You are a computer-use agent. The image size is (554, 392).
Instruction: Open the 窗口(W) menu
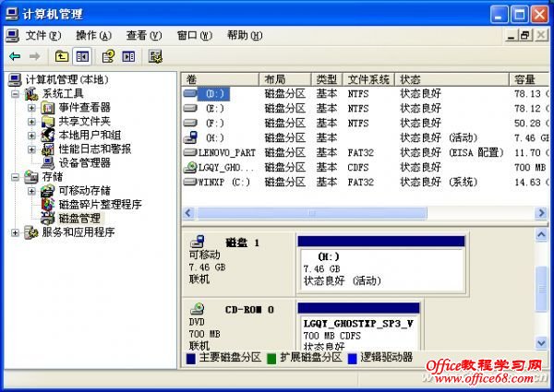coord(194,35)
